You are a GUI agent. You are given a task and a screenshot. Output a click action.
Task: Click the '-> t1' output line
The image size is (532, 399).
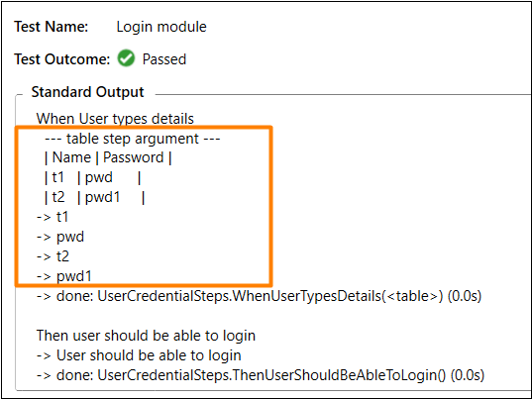pyautogui.click(x=53, y=217)
